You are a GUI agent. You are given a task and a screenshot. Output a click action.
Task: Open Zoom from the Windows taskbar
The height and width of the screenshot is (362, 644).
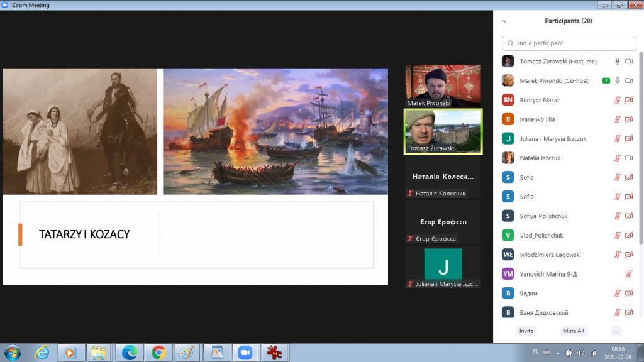(x=243, y=353)
